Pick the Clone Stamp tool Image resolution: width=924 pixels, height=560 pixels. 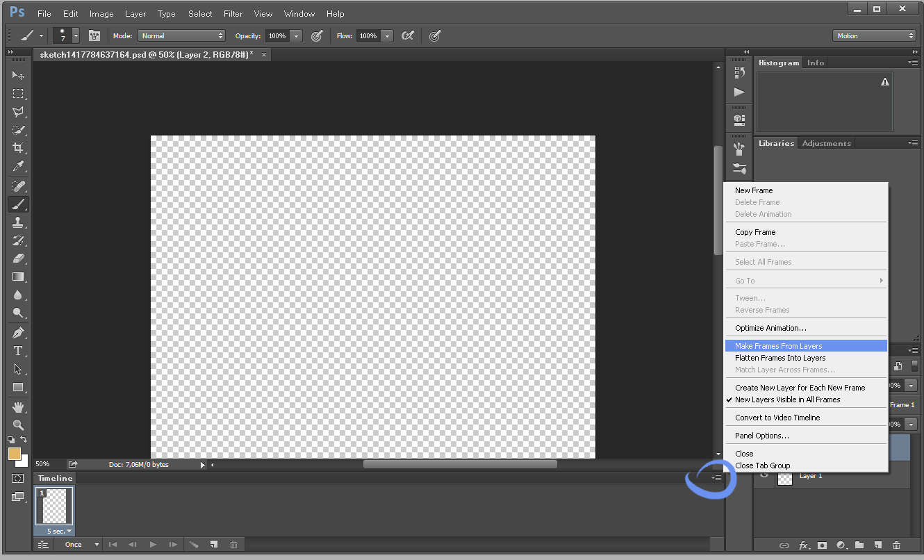click(x=18, y=222)
